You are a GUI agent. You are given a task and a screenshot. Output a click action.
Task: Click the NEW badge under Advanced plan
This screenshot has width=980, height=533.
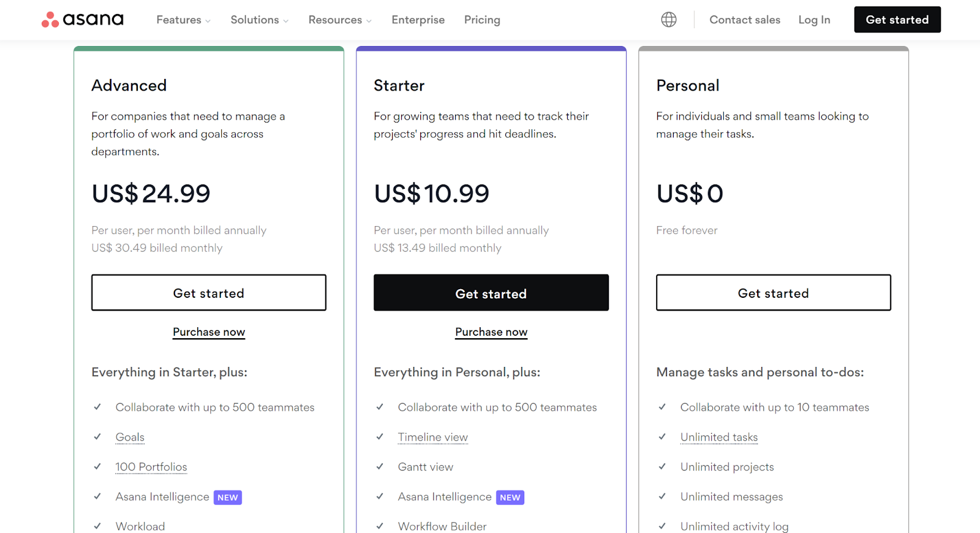point(228,497)
